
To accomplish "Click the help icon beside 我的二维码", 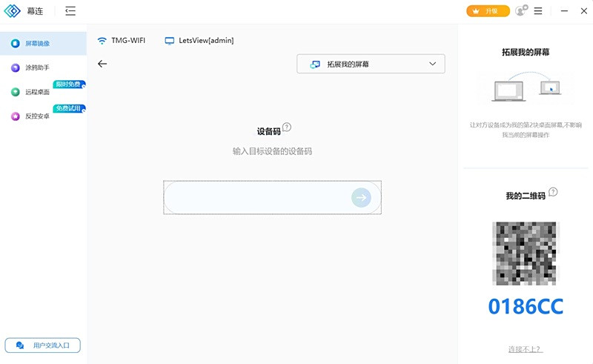I will 553,192.
